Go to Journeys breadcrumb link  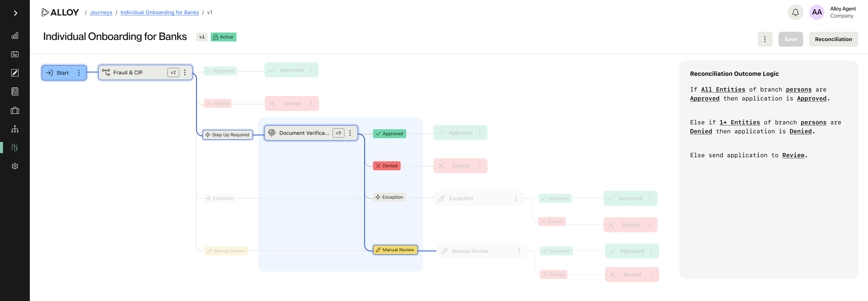click(101, 12)
